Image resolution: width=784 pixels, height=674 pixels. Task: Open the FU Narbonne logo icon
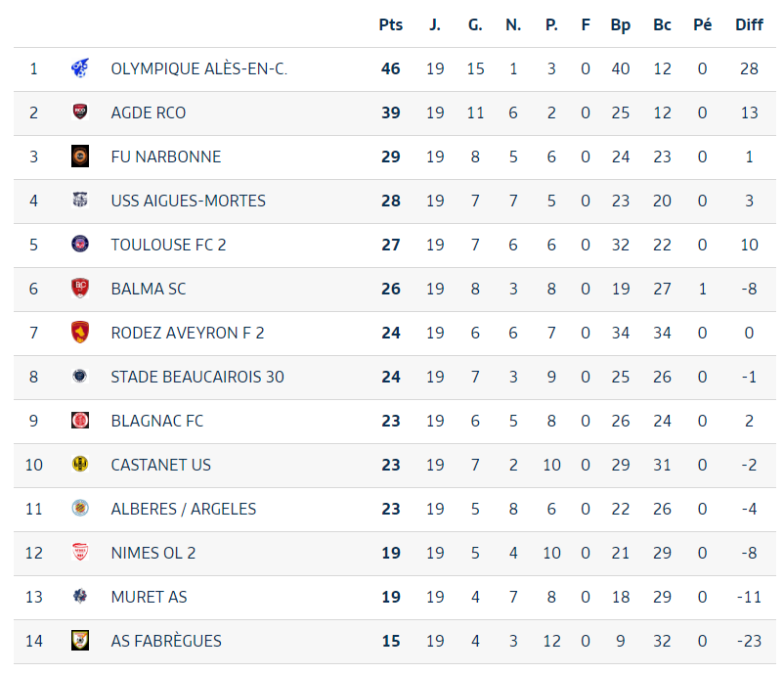tap(80, 157)
